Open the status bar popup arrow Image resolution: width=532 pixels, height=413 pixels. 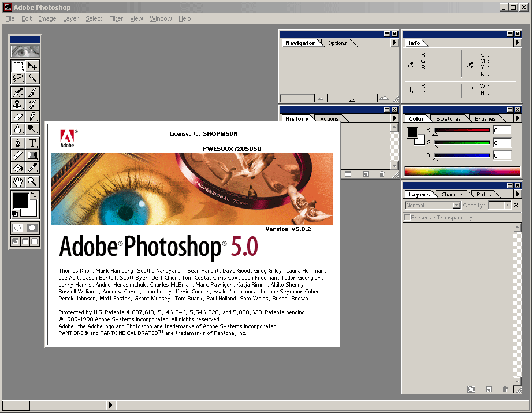[x=110, y=405]
